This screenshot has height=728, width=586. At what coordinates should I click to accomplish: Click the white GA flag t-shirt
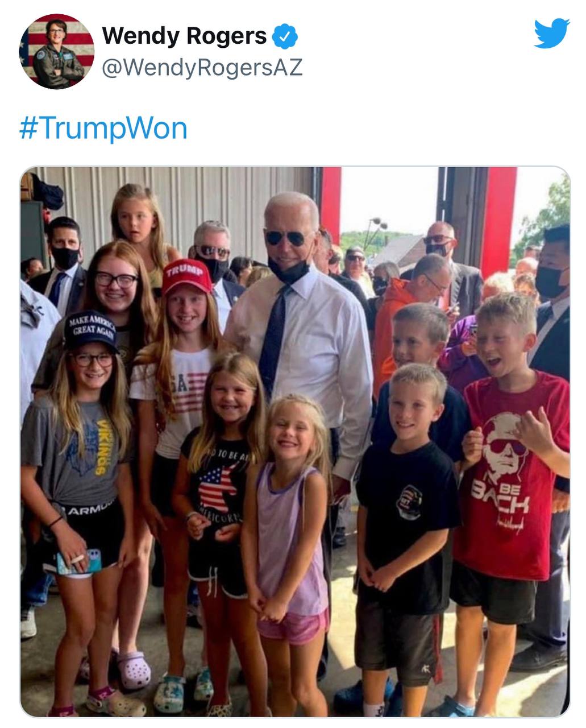click(173, 398)
